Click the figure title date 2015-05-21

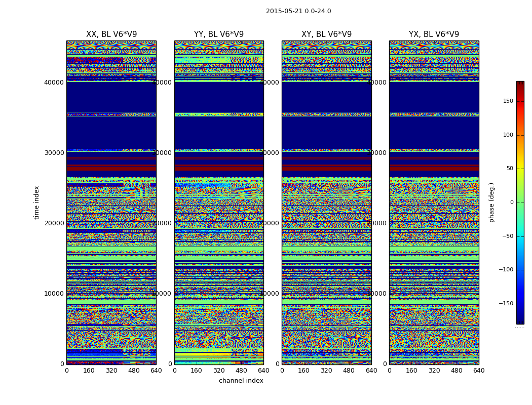298,11
